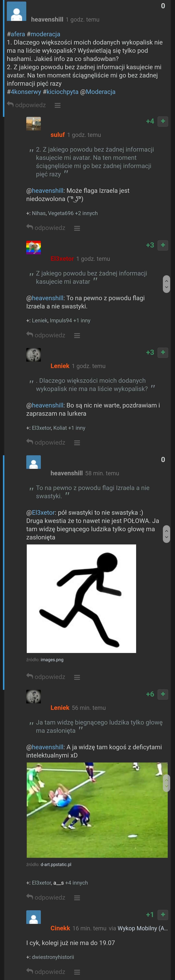The image size is (175, 980).
Task: Open the running stickman image
Action: [81, 598]
